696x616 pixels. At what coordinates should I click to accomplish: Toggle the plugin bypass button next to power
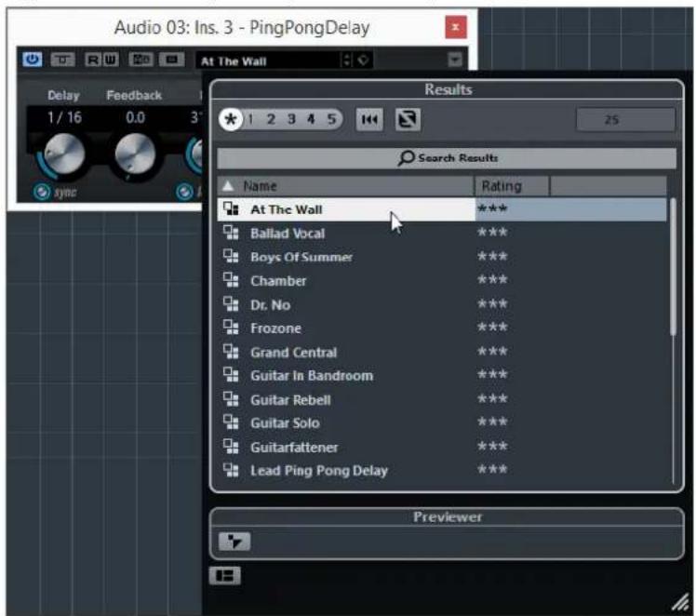point(62,60)
